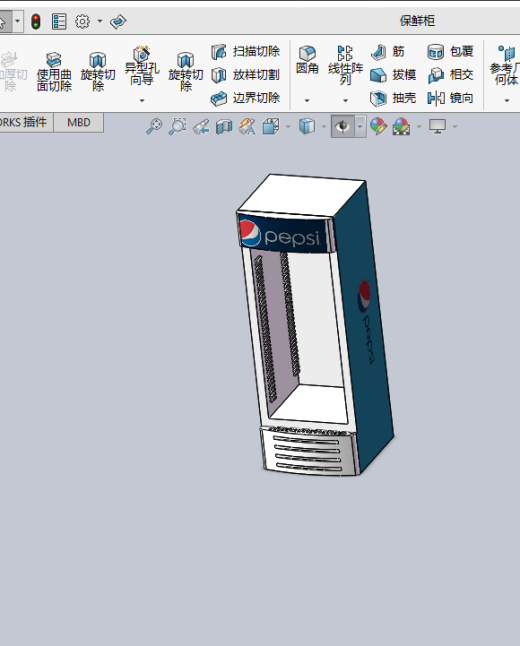Click Zoom to Fit magnifier icon
Viewport: 520px width, 646px height.
click(154, 126)
